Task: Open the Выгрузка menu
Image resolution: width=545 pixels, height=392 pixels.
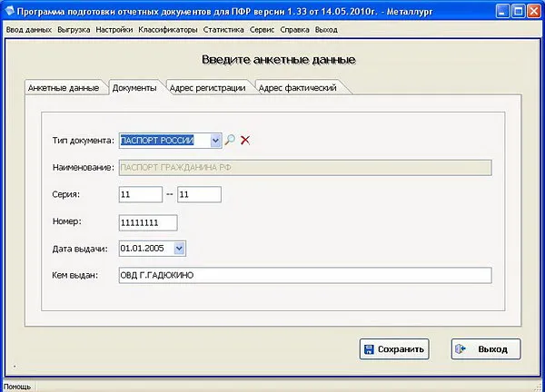Action: point(74,30)
